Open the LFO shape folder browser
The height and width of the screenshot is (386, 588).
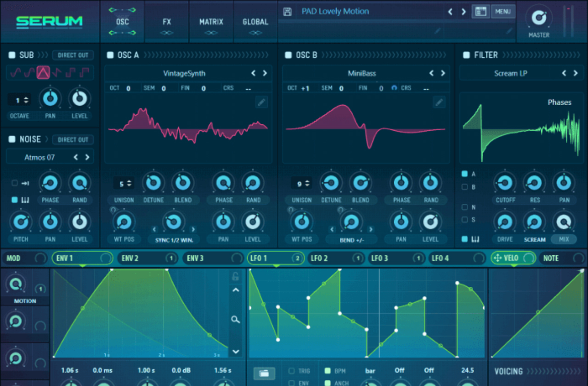(264, 373)
